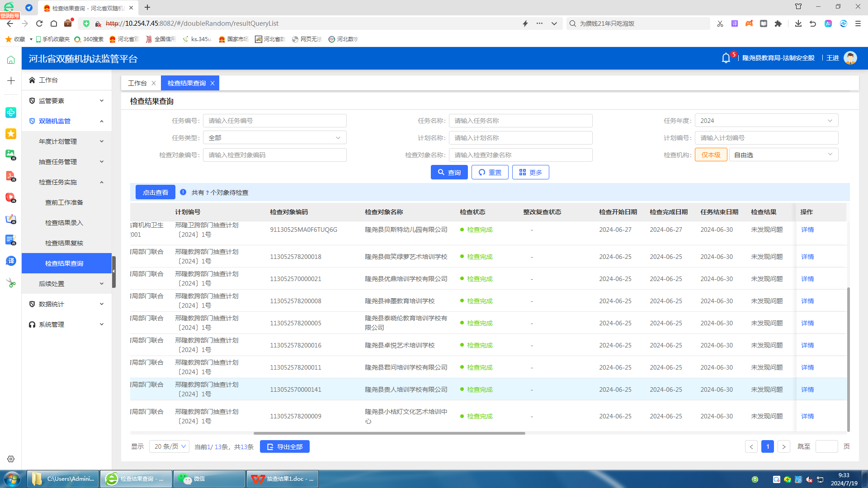Viewport: 868px width, 488px height.
Task: Close the 检查结果查询 tab
Action: (x=212, y=83)
